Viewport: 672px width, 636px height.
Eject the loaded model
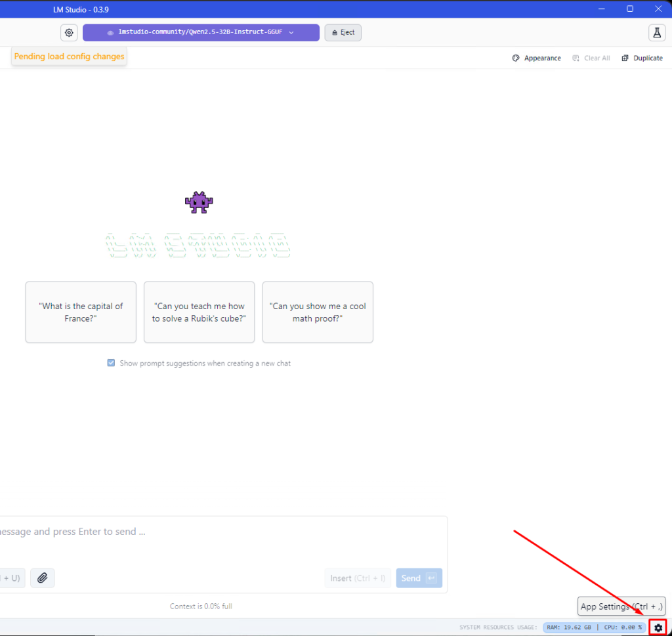tap(343, 33)
